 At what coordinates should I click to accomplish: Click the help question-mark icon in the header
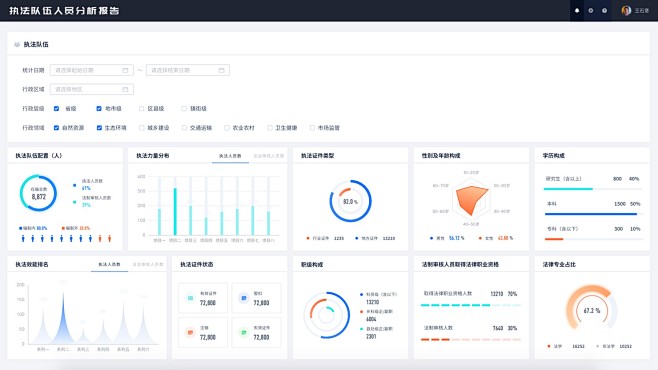tap(604, 10)
